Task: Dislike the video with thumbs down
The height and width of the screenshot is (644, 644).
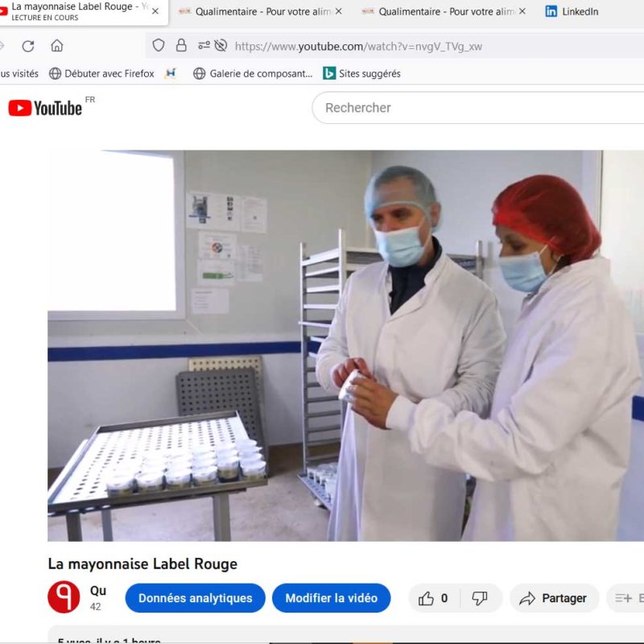Action: [480, 598]
